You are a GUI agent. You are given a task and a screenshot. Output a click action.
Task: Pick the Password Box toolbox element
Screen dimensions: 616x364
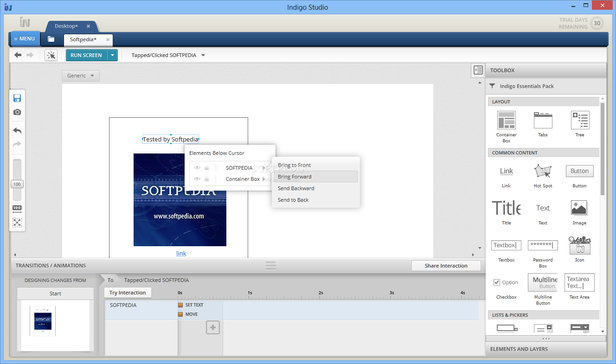pyautogui.click(x=543, y=254)
